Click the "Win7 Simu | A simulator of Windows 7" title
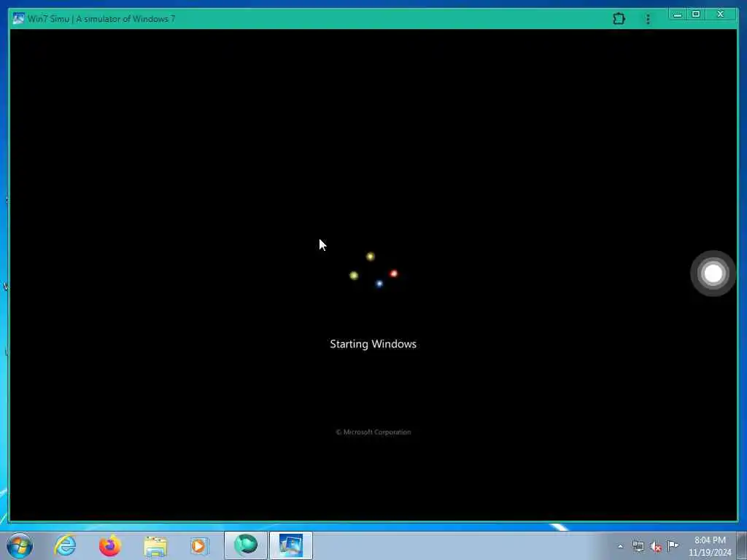 click(x=101, y=19)
